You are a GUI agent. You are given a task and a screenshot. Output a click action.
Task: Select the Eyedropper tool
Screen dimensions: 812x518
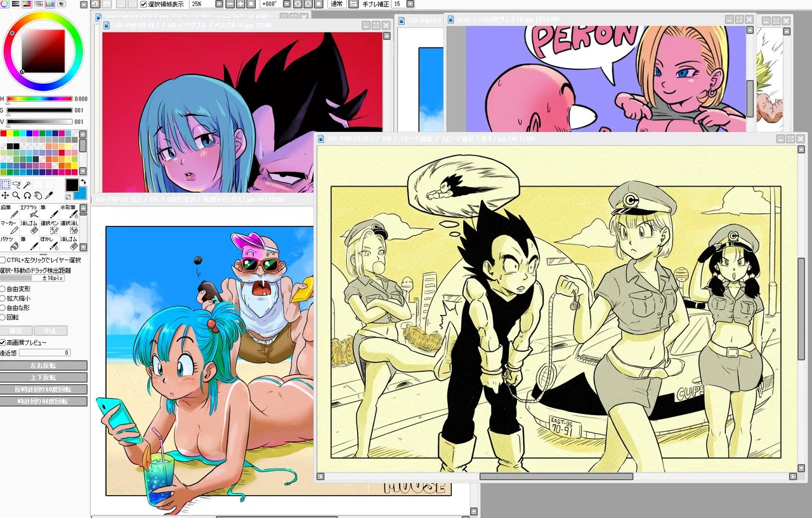[49, 196]
